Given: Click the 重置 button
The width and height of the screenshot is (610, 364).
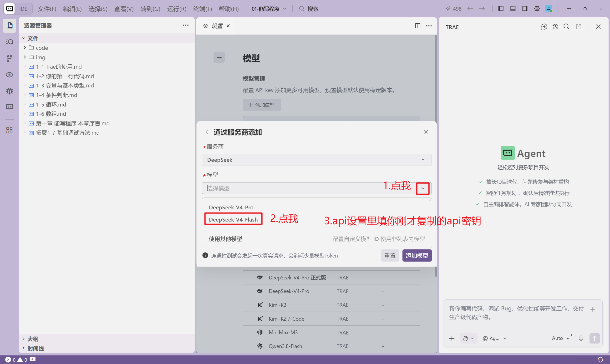Looking at the screenshot, I should (x=390, y=256).
